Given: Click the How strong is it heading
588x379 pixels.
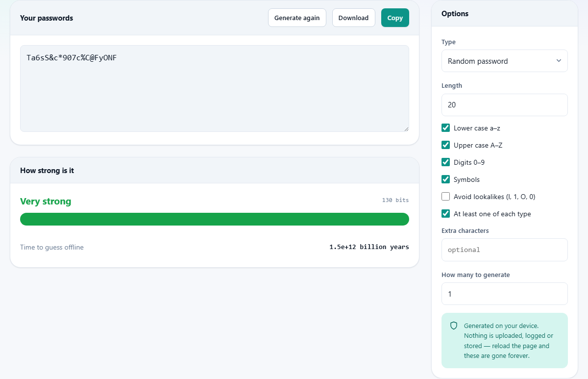Looking at the screenshot, I should tap(47, 171).
